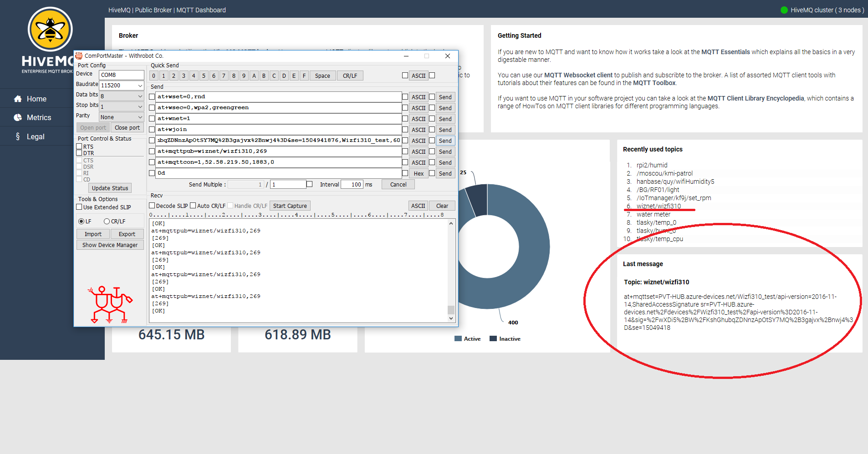
Task: Enable the DTR checkbox
Action: click(79, 153)
